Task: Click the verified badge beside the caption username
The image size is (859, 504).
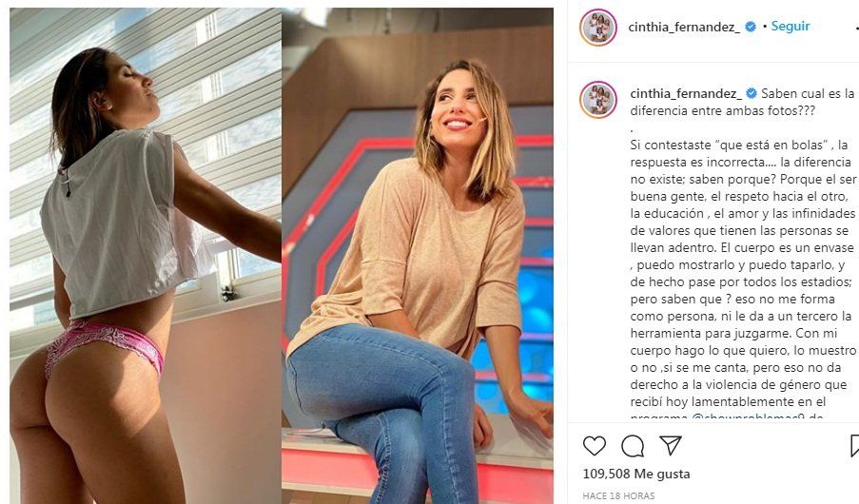Action: (x=752, y=94)
